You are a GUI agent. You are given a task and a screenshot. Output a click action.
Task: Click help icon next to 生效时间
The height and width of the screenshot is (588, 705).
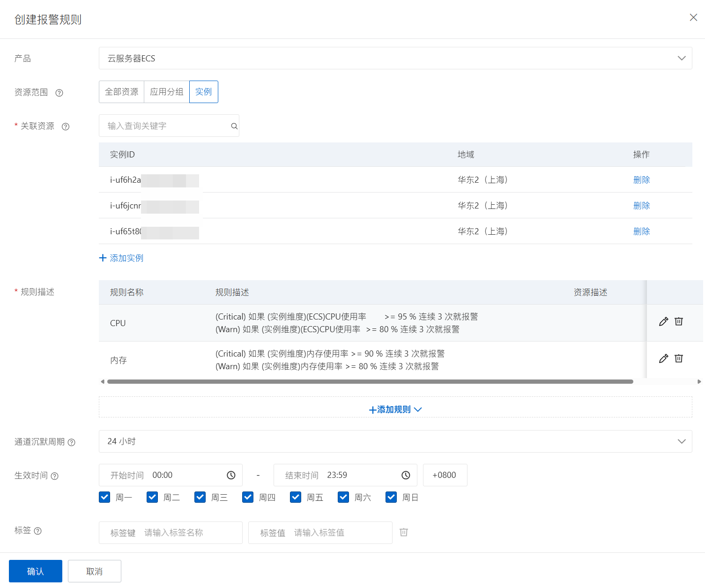pos(54,476)
